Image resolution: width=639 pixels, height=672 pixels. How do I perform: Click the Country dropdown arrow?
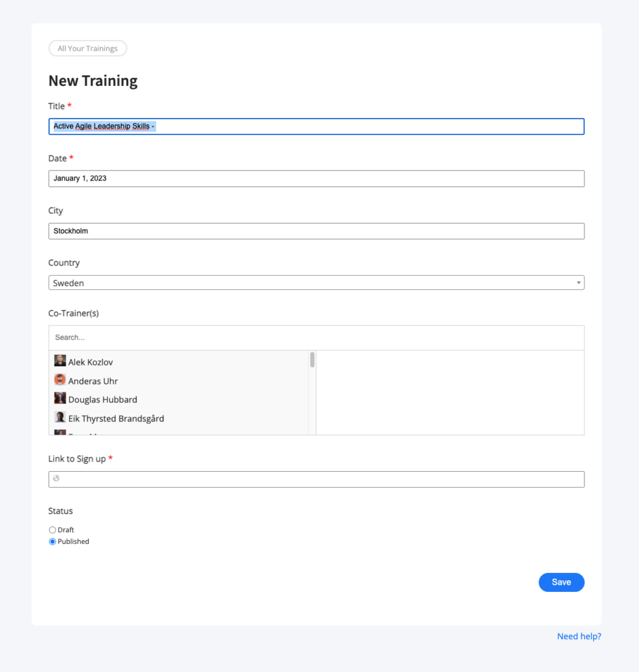(x=579, y=283)
